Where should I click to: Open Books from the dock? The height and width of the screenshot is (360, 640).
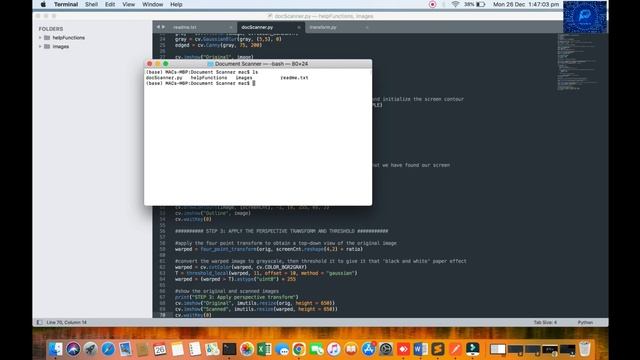351,349
